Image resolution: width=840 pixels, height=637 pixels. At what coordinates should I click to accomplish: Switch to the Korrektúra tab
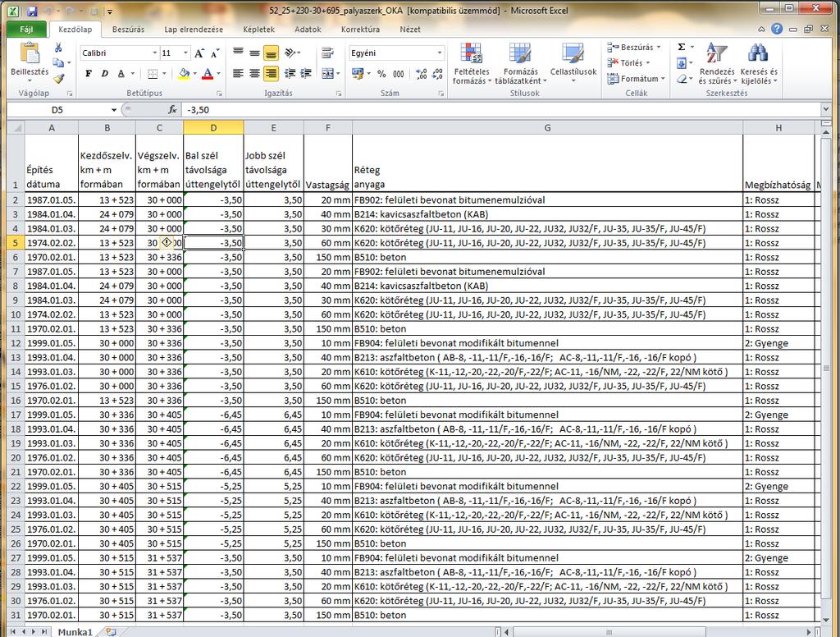coord(360,30)
